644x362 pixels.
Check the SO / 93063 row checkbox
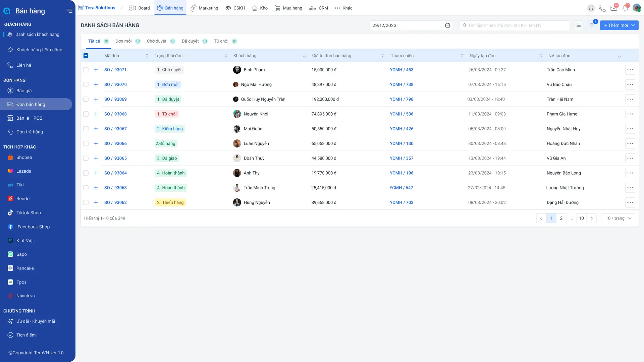86,188
